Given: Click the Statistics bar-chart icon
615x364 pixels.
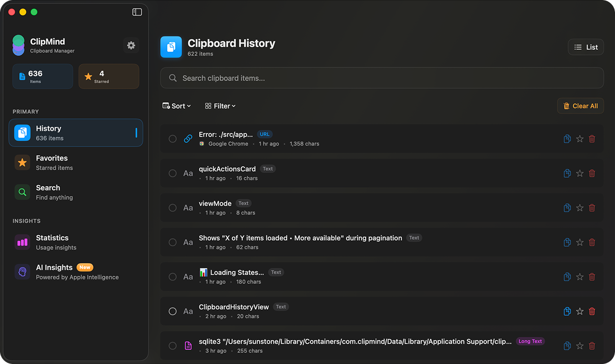Looking at the screenshot, I should click(22, 242).
